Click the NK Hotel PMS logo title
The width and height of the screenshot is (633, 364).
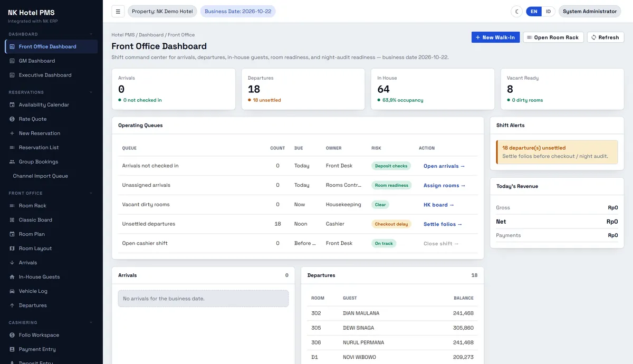[31, 13]
